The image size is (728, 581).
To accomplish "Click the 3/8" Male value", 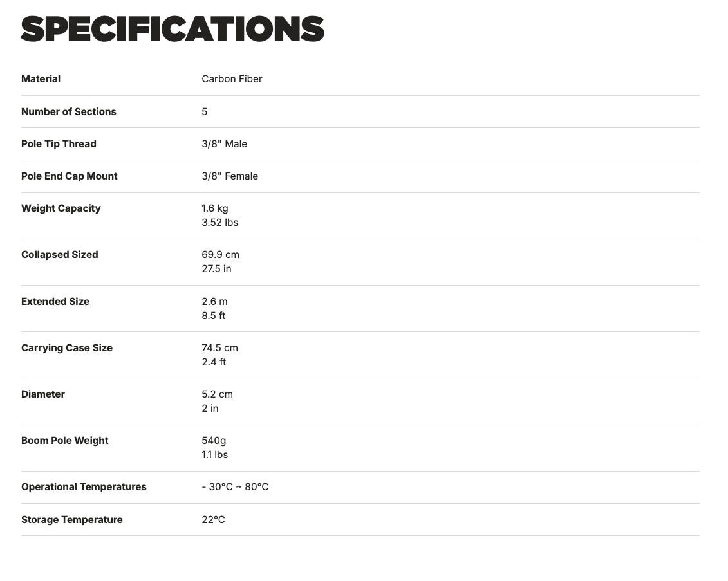I will [224, 144].
